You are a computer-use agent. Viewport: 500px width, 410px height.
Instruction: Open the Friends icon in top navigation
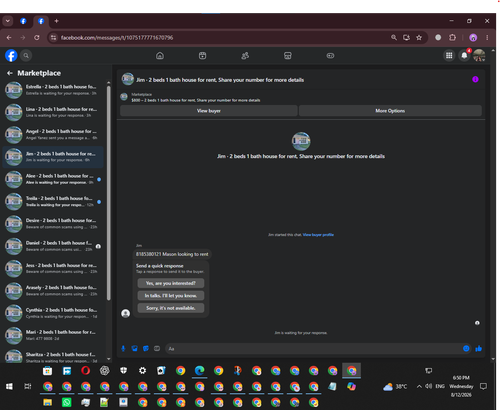pos(245,56)
